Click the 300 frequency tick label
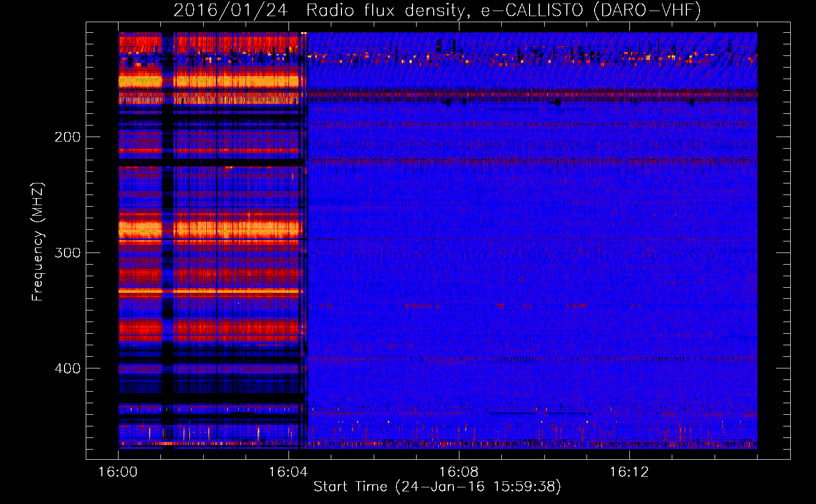Viewport: 816px width, 504px height. pos(68,253)
